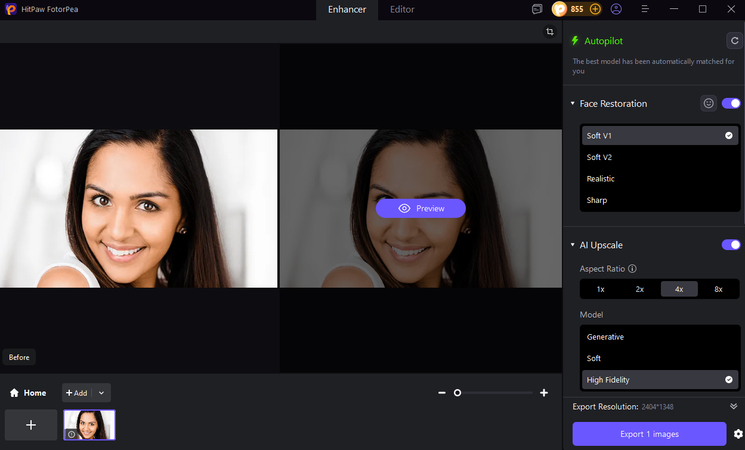
Task: Click the Preview button on the image
Action: click(420, 208)
